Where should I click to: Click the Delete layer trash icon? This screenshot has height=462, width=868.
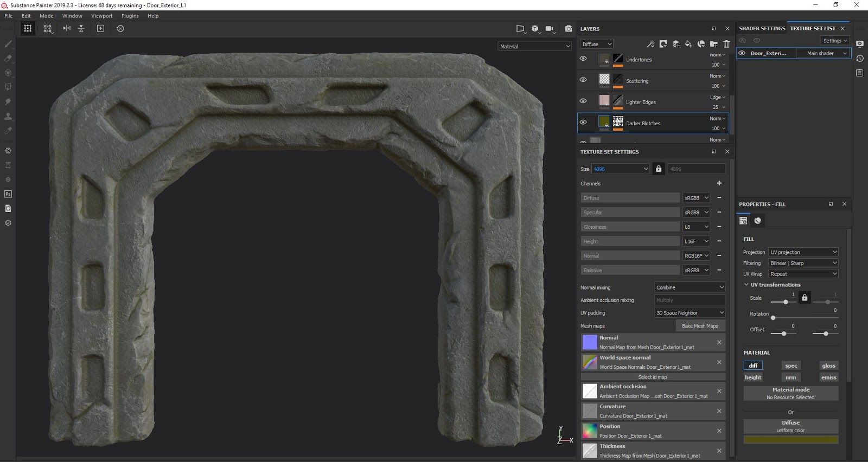[x=726, y=44]
